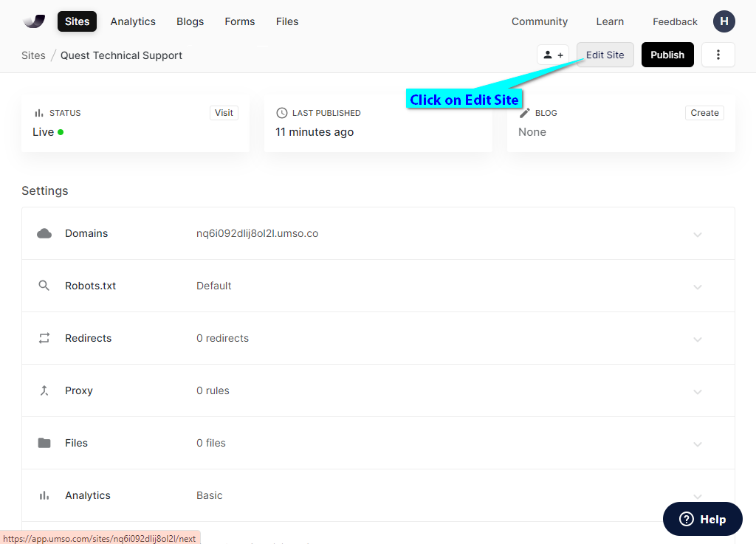Click the Publish button

667,55
